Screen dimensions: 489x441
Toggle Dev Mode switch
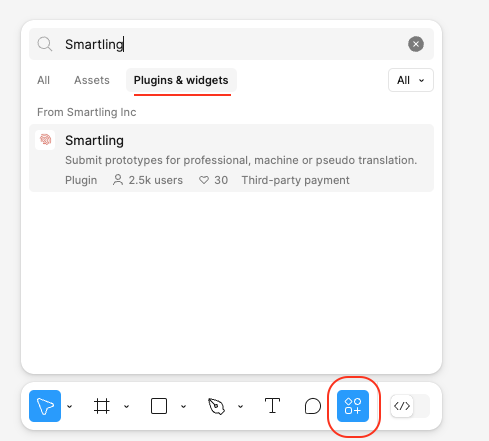pos(410,406)
